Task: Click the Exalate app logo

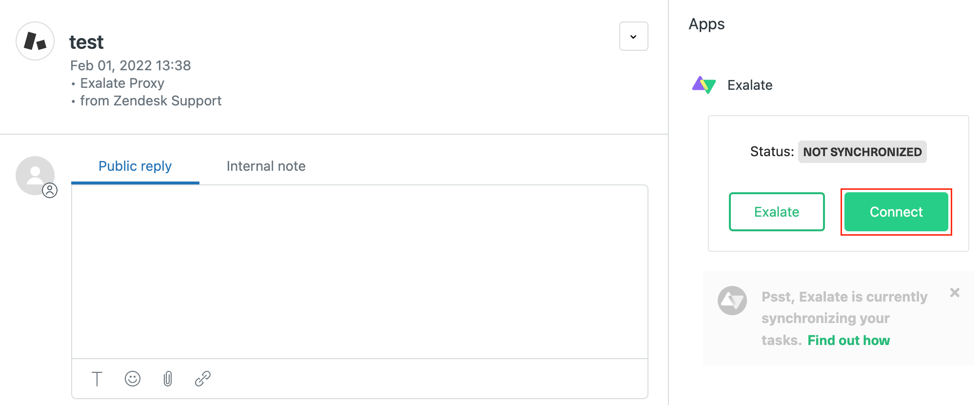Action: coord(704,85)
